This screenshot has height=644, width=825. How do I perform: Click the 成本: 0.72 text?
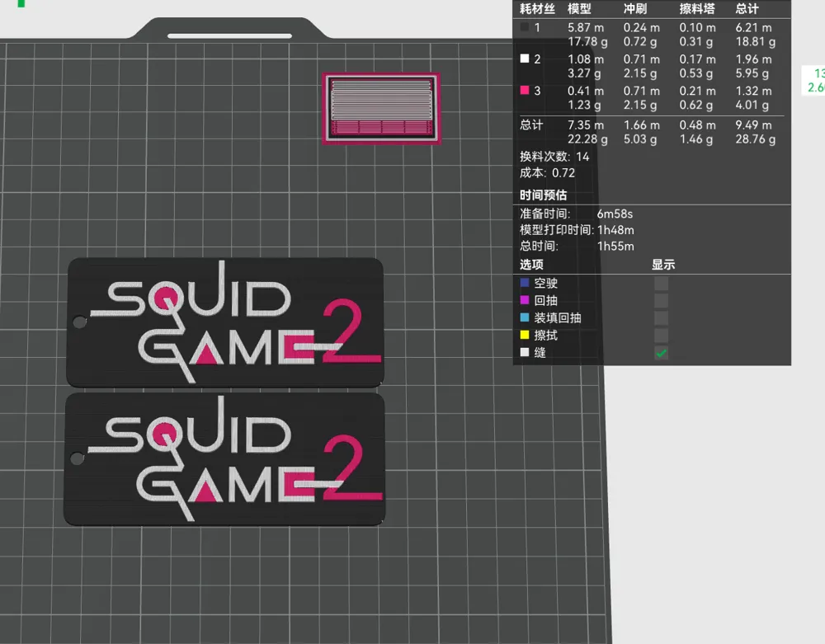coord(547,173)
